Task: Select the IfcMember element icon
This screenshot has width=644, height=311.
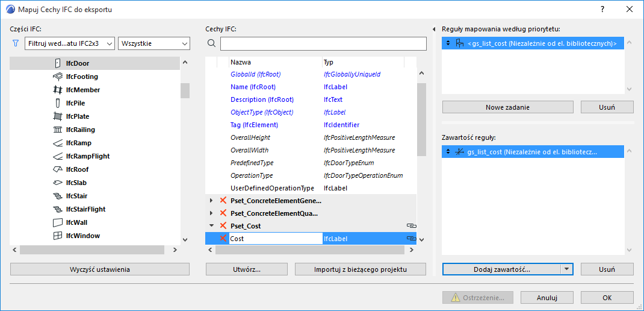Action: tap(58, 90)
